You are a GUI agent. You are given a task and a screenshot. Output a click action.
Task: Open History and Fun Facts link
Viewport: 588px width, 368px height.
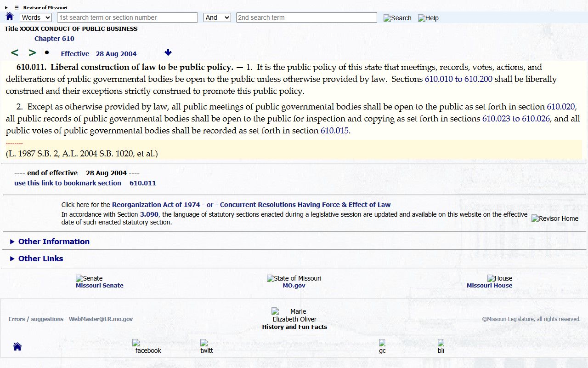click(294, 327)
